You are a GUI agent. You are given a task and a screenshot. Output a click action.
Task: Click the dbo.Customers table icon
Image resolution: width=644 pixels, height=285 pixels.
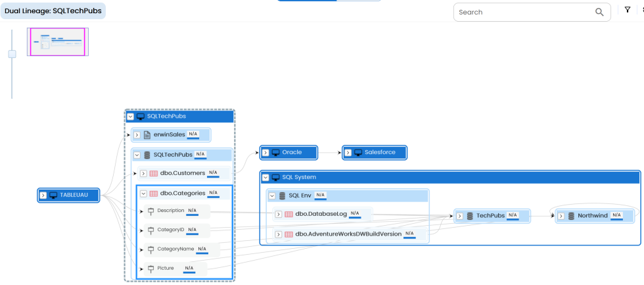(154, 174)
